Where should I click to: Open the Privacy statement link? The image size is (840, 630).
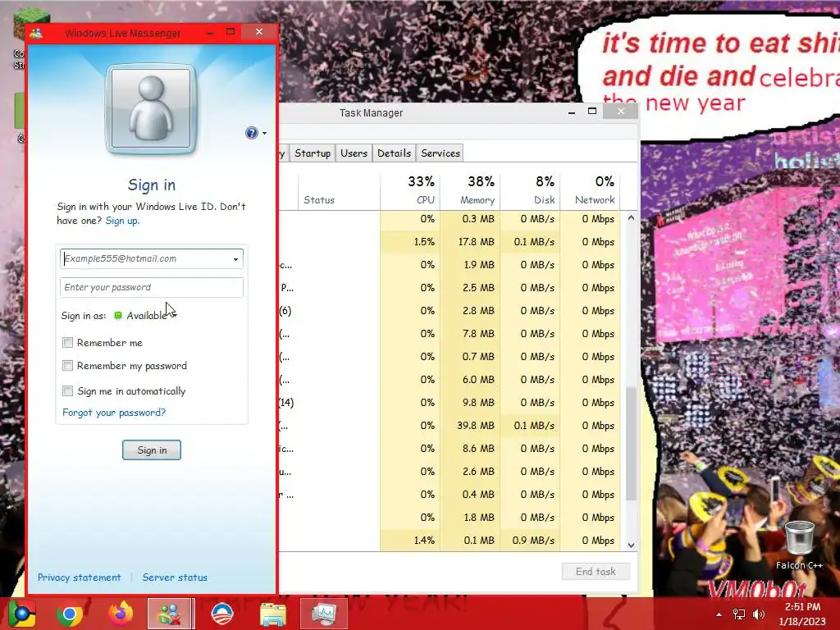[80, 577]
